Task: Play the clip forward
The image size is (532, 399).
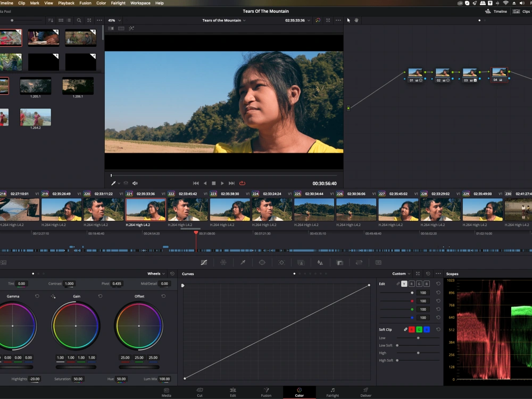Action: (222, 183)
